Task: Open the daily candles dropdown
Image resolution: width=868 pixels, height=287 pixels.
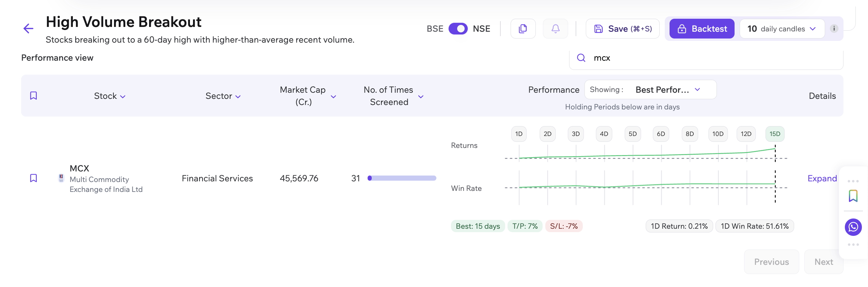Action: [782, 29]
